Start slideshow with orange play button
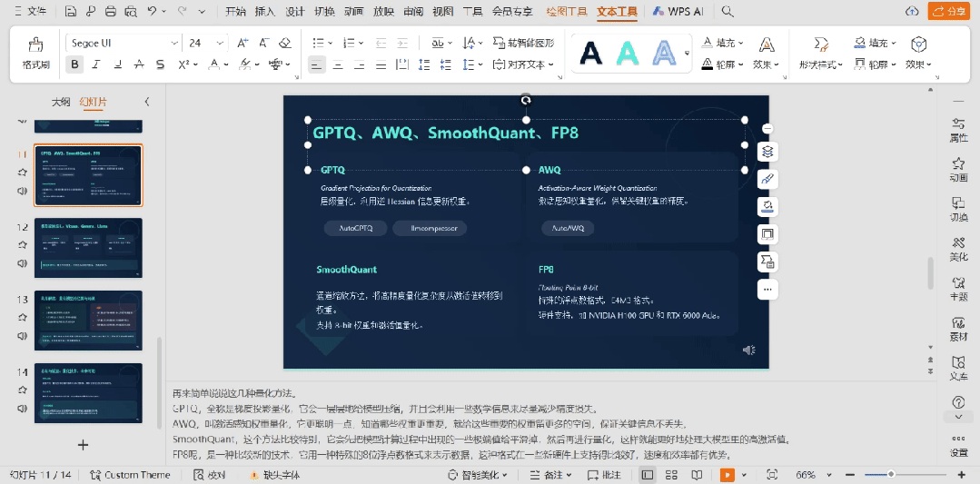 pos(727,475)
